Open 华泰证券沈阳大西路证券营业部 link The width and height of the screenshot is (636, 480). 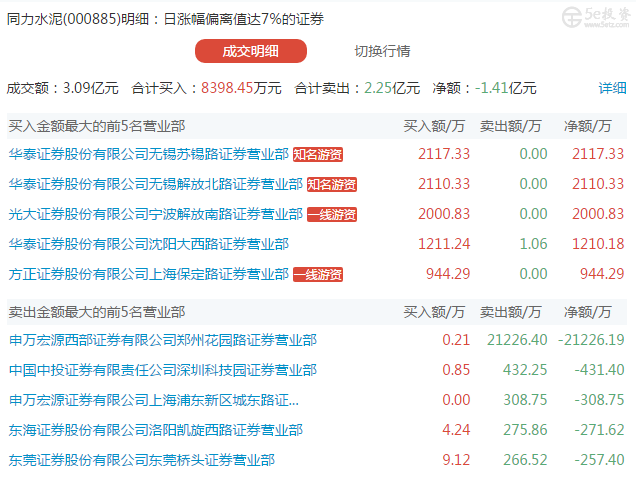pyautogui.click(x=148, y=244)
